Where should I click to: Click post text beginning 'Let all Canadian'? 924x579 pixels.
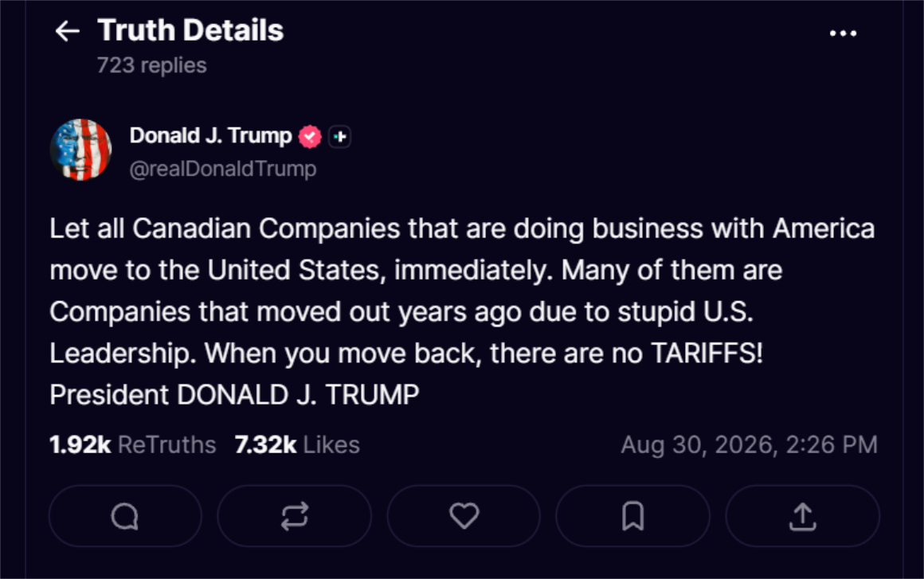coord(462,291)
